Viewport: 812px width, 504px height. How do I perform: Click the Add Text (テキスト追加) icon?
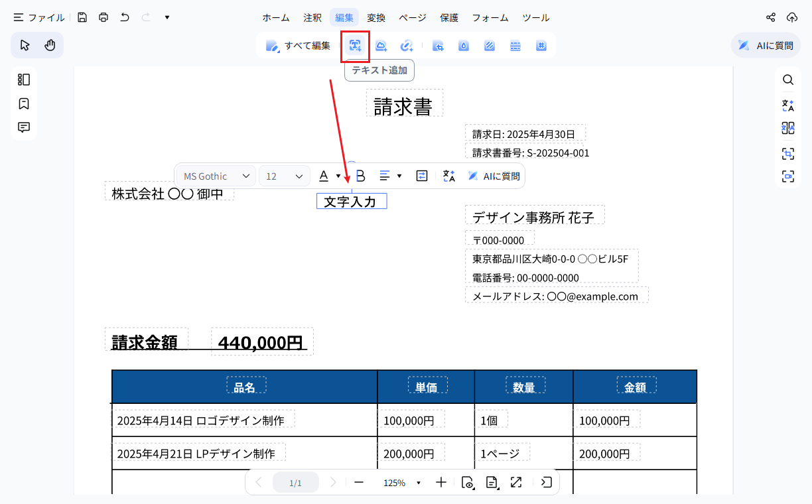tap(355, 46)
